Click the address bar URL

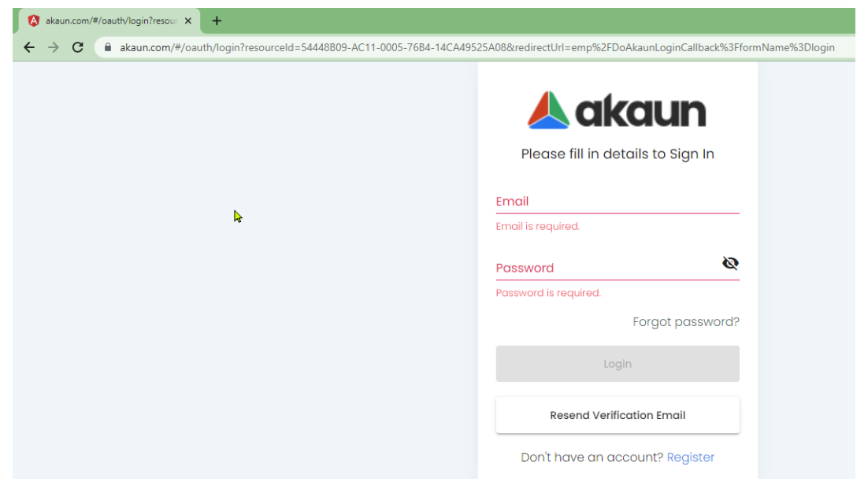pos(477,47)
